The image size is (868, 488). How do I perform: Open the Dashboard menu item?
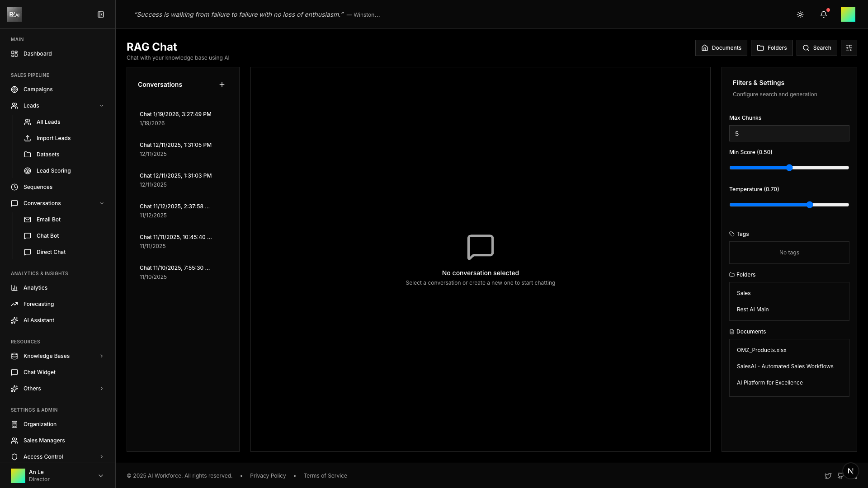tap(38, 54)
